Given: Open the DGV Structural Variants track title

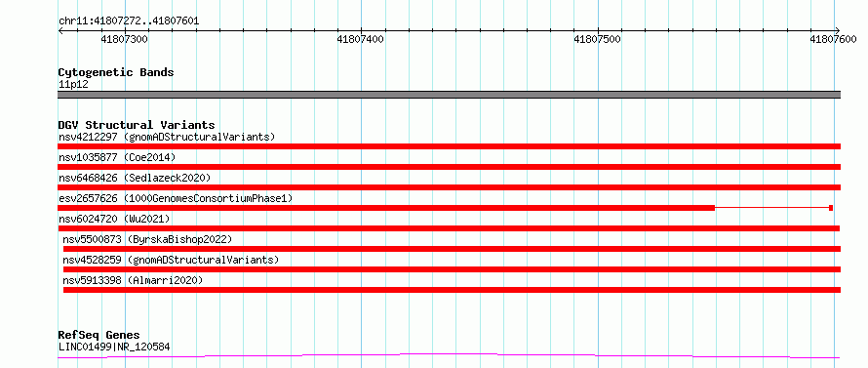Looking at the screenshot, I should pos(137,125).
